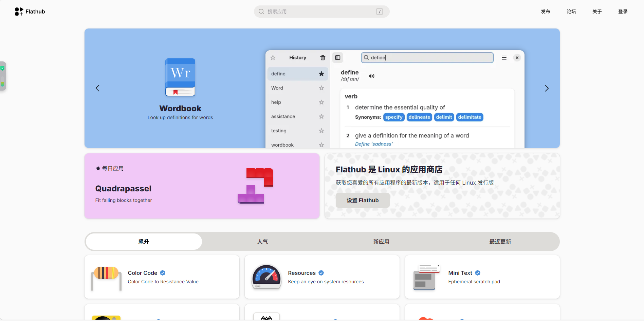Select the 新应用 tab
The width and height of the screenshot is (644, 321).
click(381, 242)
